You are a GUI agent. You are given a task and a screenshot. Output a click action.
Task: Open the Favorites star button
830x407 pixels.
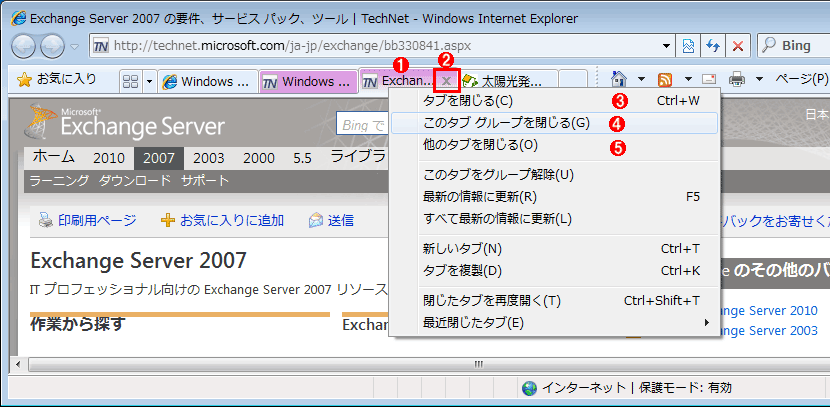click(56, 80)
